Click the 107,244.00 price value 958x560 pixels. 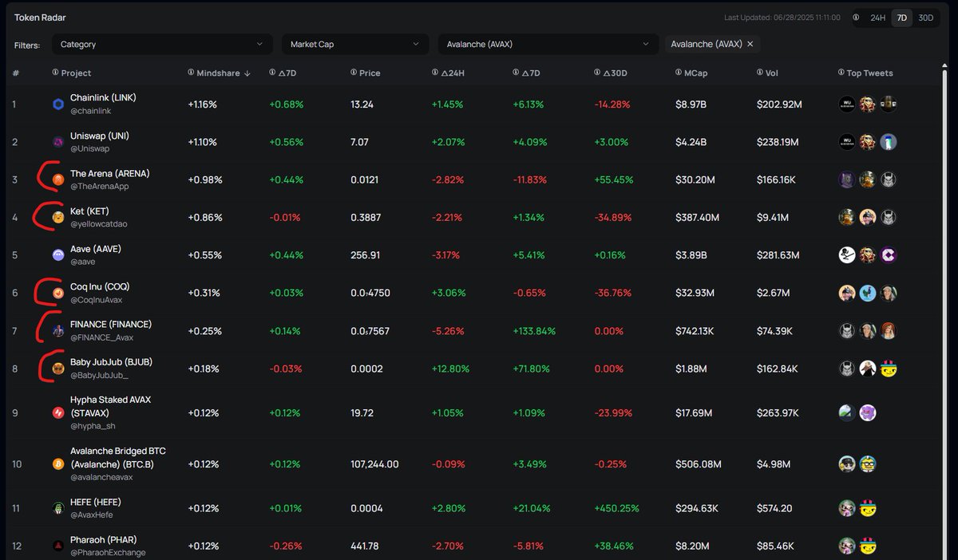click(x=374, y=464)
